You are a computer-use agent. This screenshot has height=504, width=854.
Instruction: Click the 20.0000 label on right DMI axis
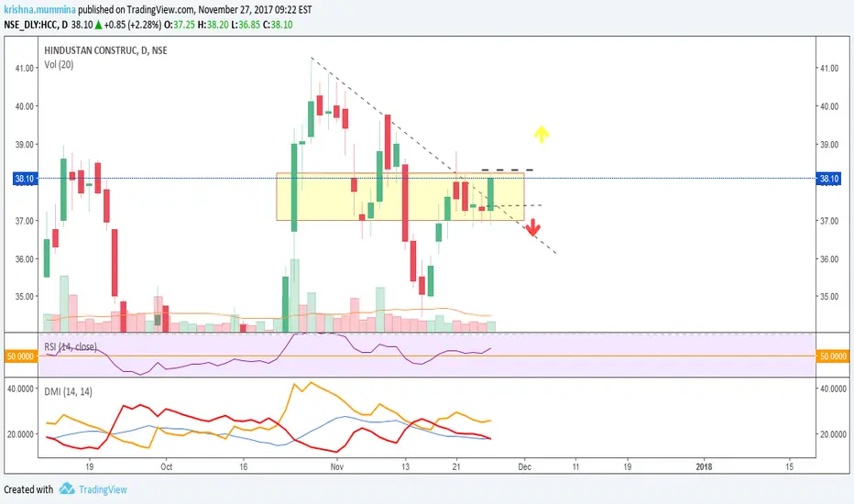pos(833,434)
